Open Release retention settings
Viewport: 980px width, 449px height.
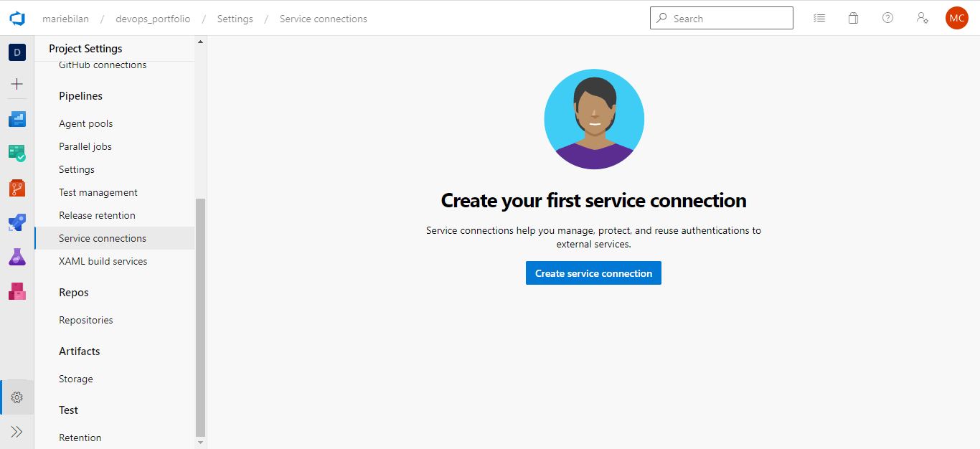click(x=97, y=215)
